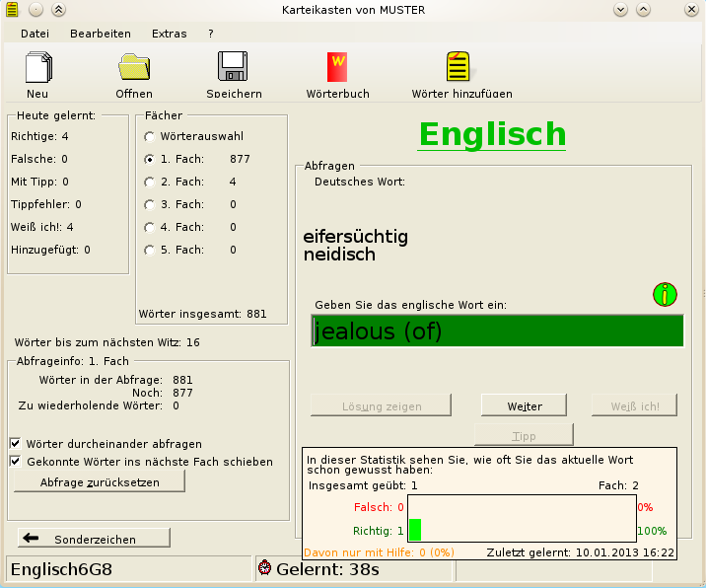The image size is (706, 588).
Task: Click the Englisch heading link
Action: coord(492,134)
